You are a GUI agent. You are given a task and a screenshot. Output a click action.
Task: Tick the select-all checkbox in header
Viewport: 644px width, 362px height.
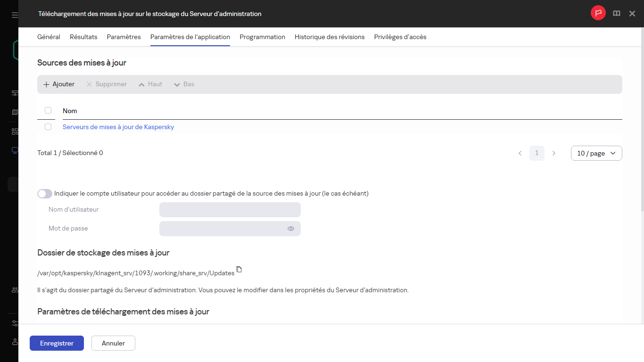pos(48,110)
